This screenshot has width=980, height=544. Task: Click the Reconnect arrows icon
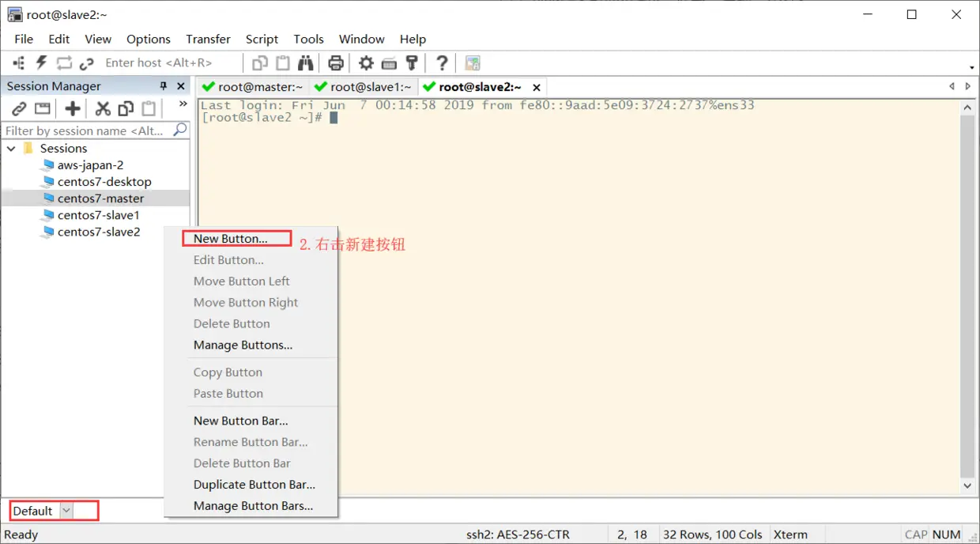(64, 63)
